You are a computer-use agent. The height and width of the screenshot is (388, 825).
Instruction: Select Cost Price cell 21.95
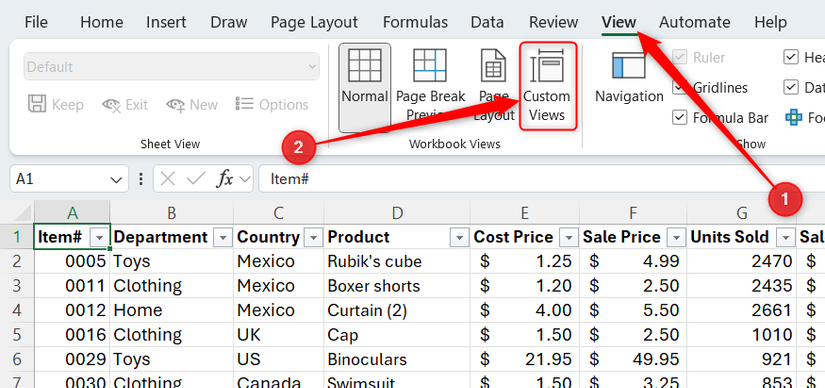coord(525,359)
